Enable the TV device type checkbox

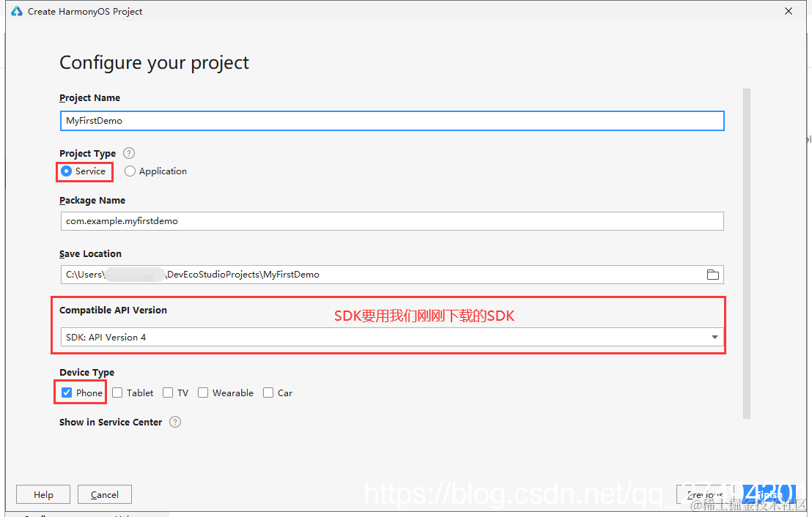click(168, 393)
